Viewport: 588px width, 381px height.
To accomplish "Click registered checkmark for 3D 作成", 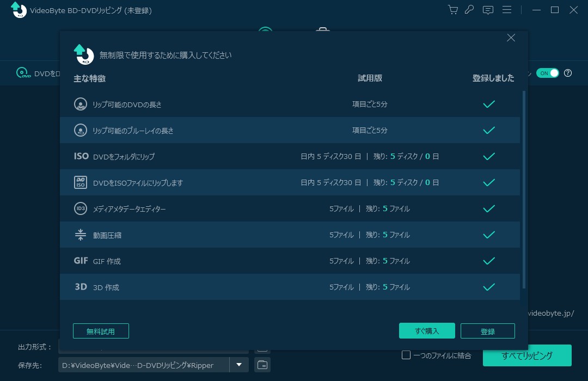I will [489, 287].
